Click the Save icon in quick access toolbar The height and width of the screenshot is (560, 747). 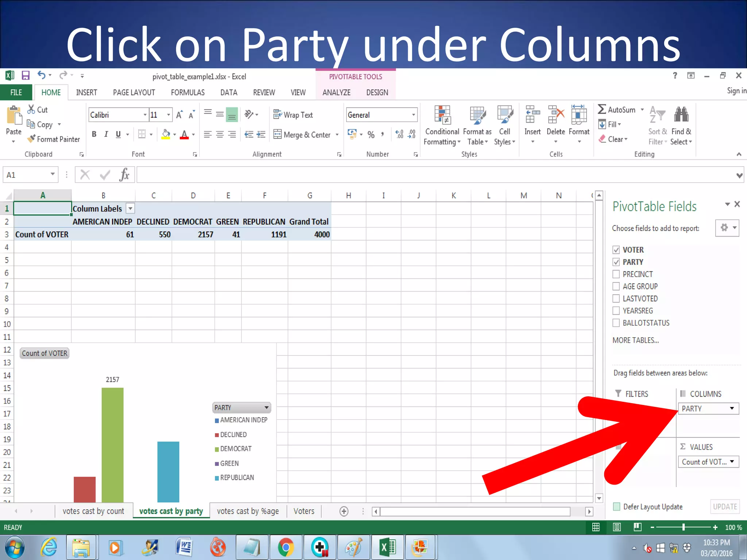[25, 75]
